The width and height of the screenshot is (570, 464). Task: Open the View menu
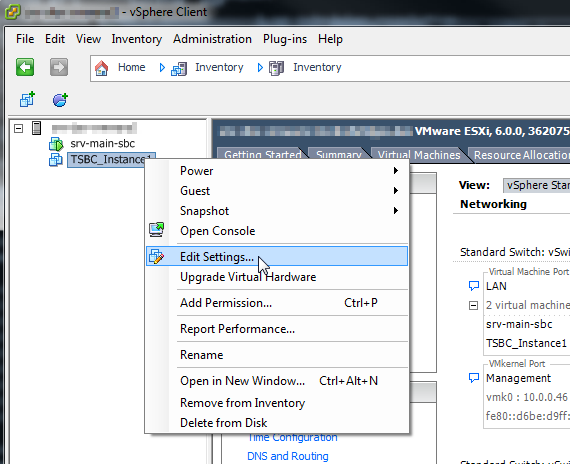88,39
